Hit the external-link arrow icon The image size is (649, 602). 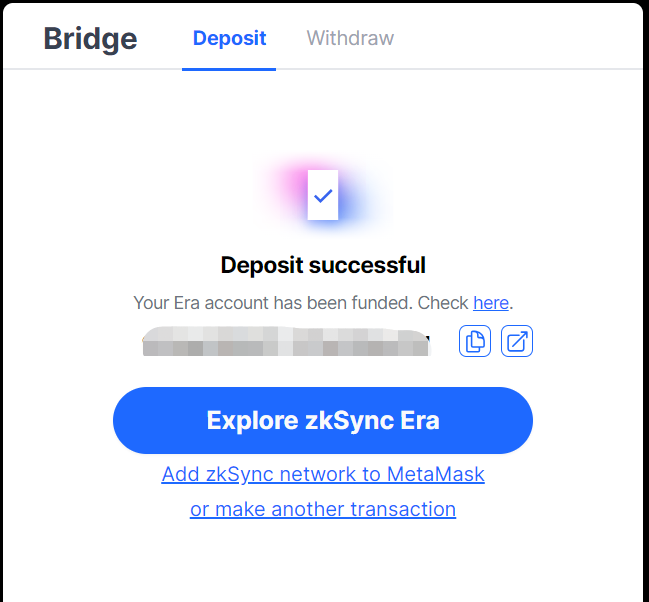coord(517,341)
